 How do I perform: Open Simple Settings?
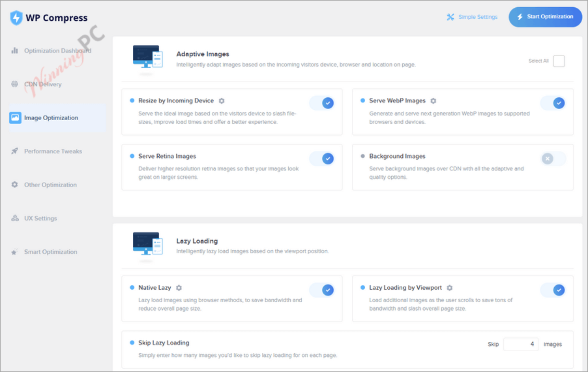[477, 17]
